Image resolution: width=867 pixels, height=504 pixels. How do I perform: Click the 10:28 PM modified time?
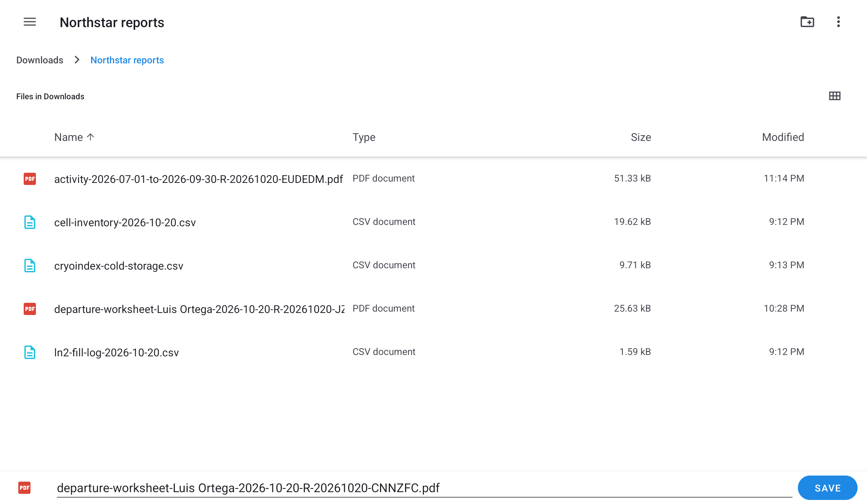click(784, 309)
